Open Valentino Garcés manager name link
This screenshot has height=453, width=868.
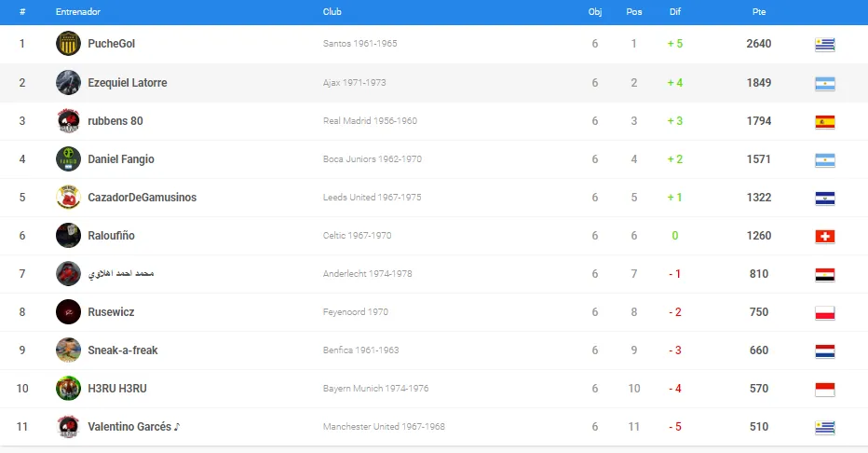tap(129, 426)
